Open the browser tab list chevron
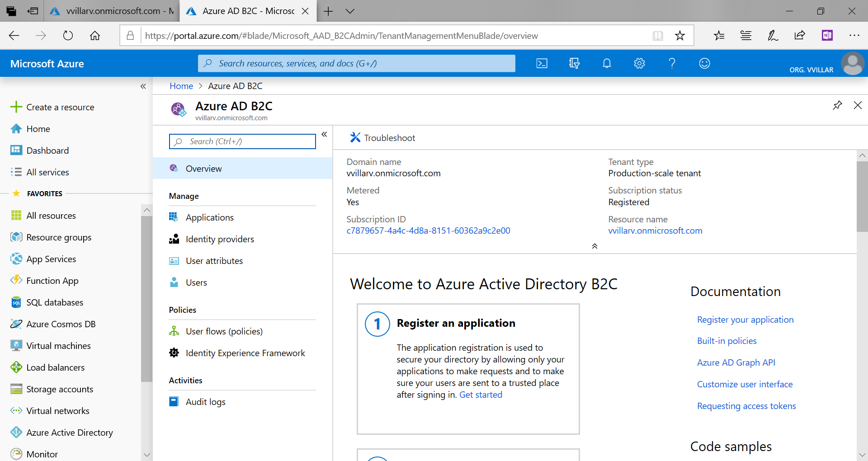This screenshot has width=868, height=461. point(350,11)
